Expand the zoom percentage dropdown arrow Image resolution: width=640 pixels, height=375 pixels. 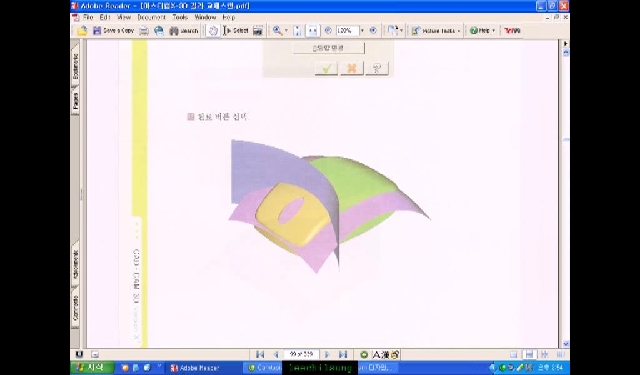[x=362, y=31]
